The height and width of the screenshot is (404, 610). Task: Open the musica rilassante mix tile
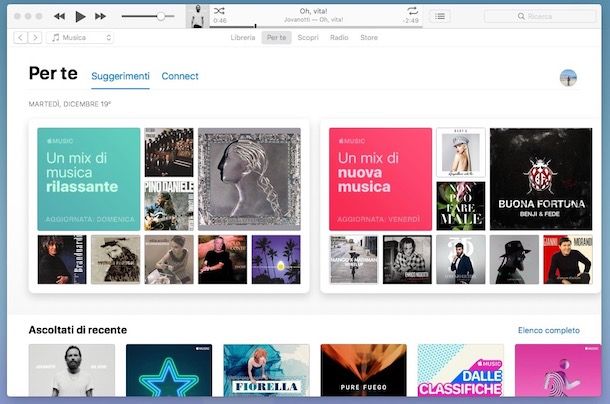click(89, 179)
